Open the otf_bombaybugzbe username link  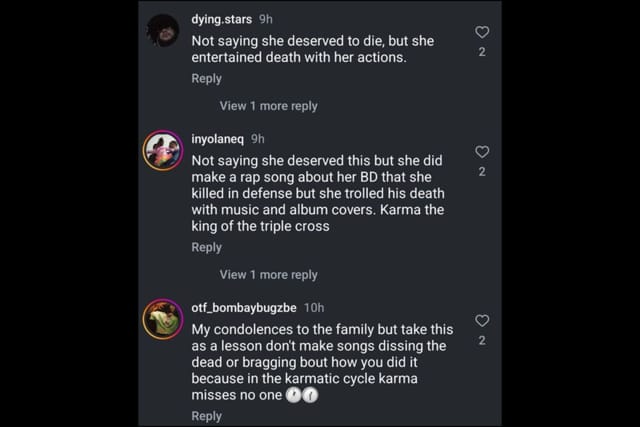point(243,307)
